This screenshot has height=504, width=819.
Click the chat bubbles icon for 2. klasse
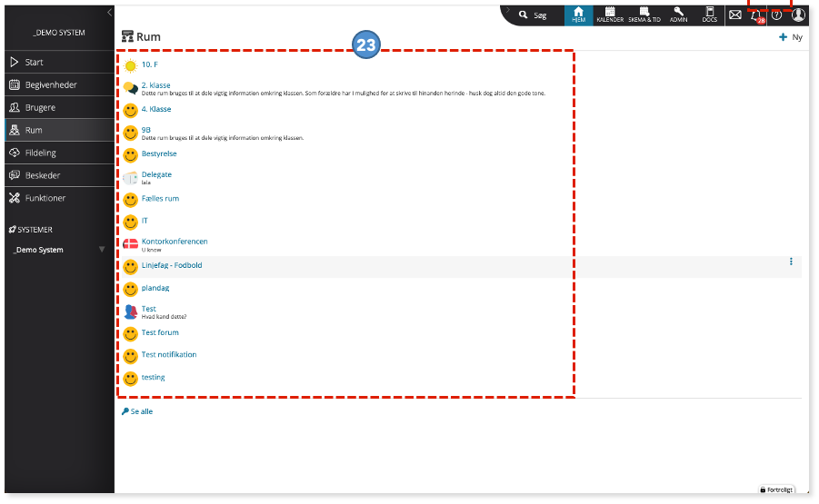click(x=131, y=88)
